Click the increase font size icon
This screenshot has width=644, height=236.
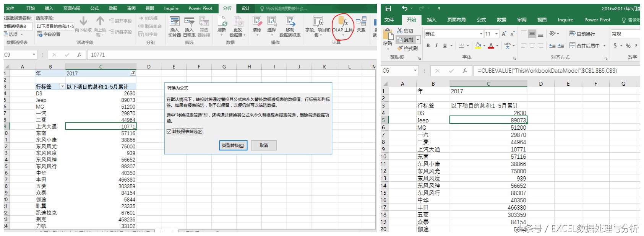coord(504,34)
